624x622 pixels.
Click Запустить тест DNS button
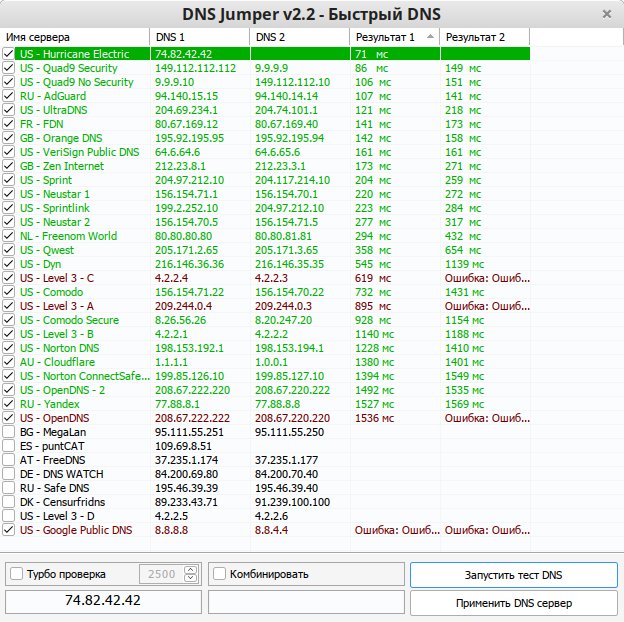513,575
